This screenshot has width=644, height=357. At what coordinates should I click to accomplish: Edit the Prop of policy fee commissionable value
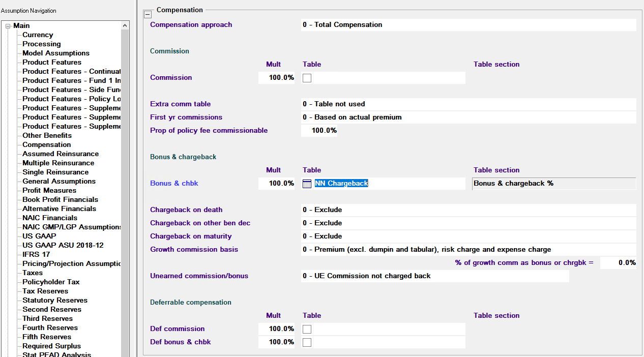point(319,131)
